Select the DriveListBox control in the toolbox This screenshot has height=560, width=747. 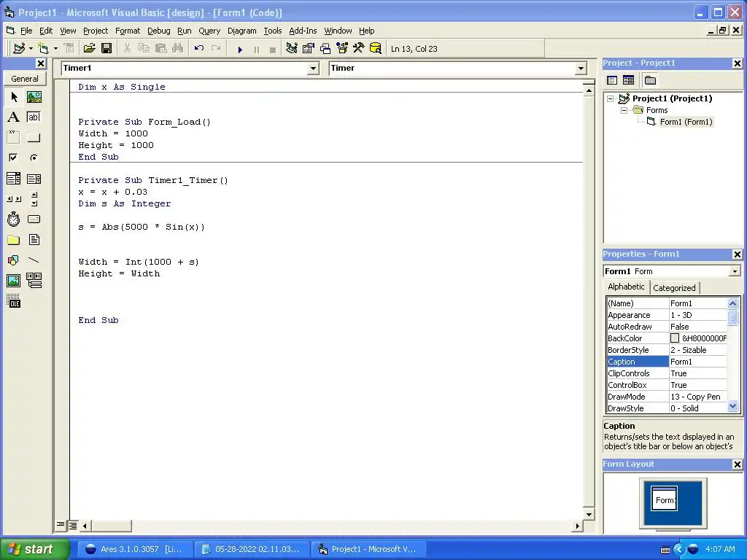[x=34, y=219]
